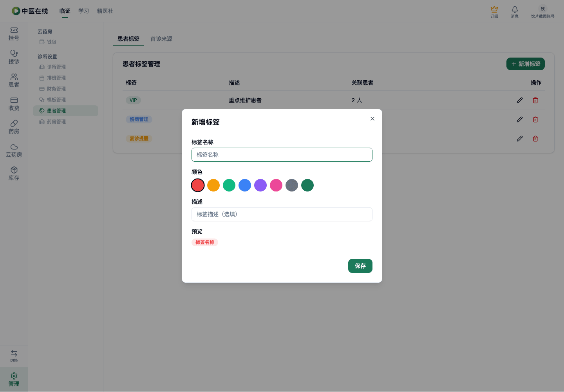Pick the pink color swatch
Viewport: 564px width, 392px height.
[276, 185]
